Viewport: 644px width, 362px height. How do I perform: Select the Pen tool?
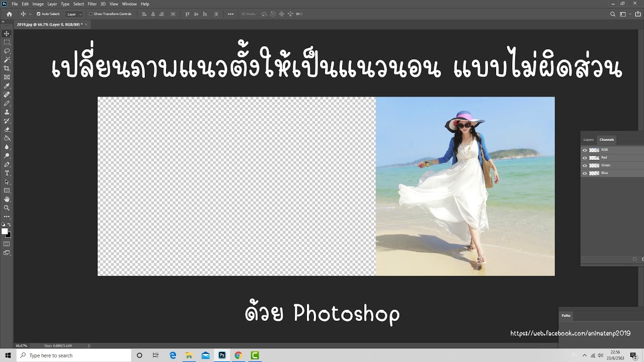pyautogui.click(x=7, y=164)
